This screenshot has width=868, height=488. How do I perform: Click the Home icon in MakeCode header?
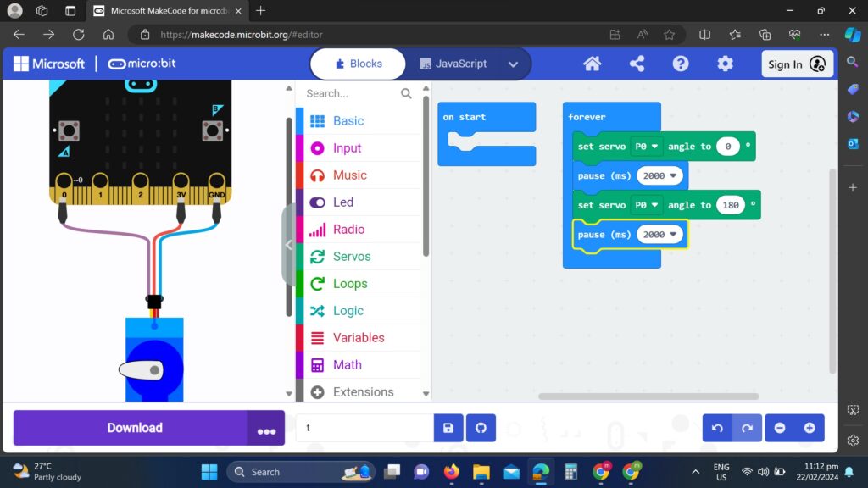tap(593, 64)
